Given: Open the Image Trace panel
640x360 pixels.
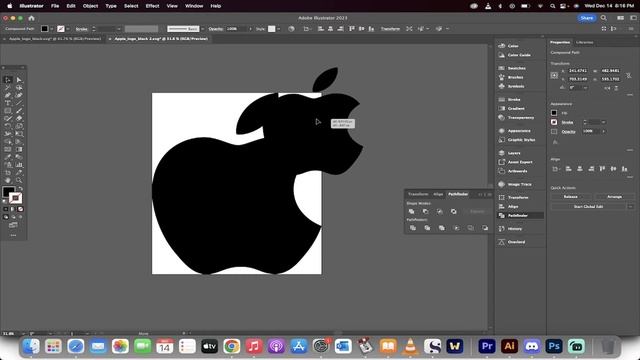Looking at the screenshot, I should tap(515, 184).
